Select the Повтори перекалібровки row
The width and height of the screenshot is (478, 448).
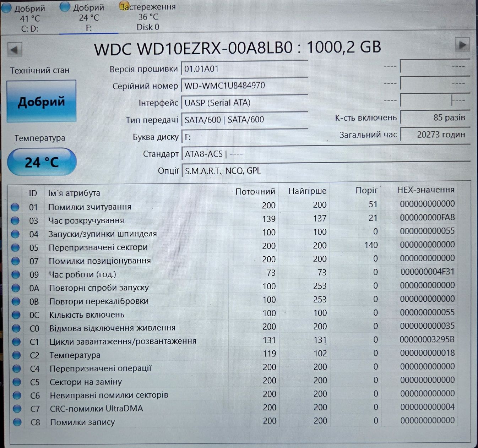pyautogui.click(x=233, y=300)
